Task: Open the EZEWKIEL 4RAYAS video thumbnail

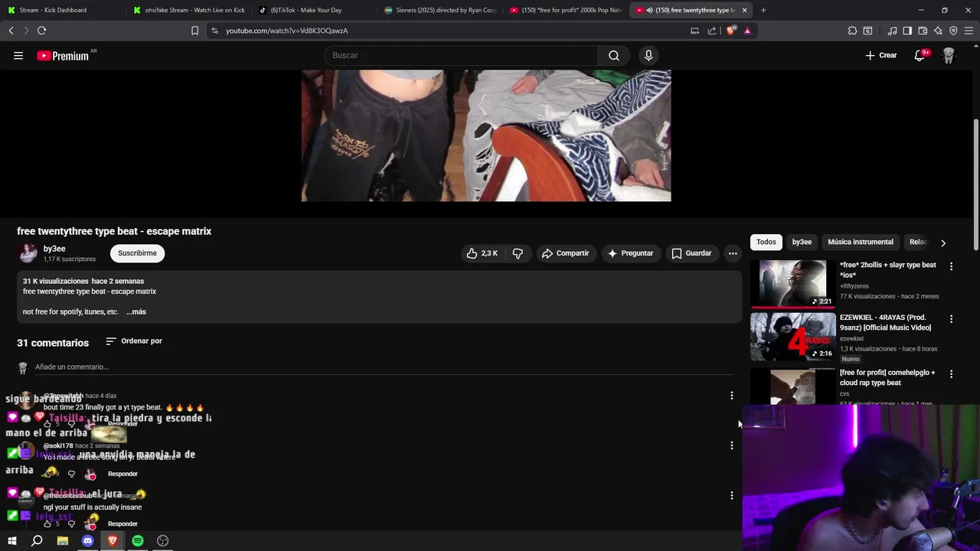Action: pyautogui.click(x=792, y=337)
